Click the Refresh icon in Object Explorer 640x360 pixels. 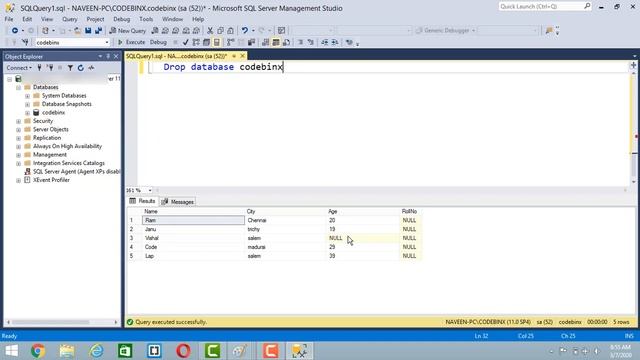point(81,68)
